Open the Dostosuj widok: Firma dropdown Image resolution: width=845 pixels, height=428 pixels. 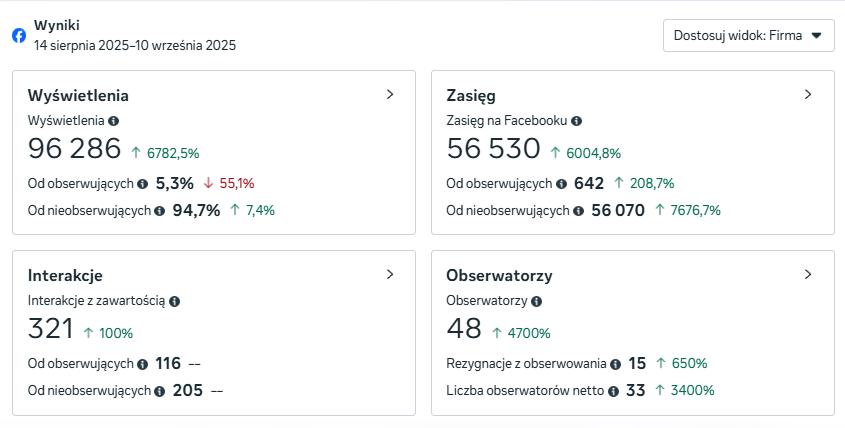[748, 35]
